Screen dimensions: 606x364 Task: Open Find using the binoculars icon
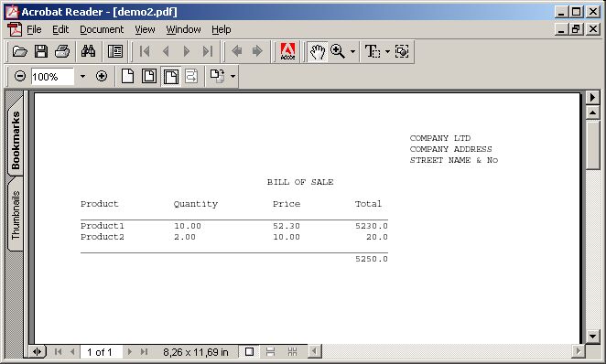pos(88,51)
